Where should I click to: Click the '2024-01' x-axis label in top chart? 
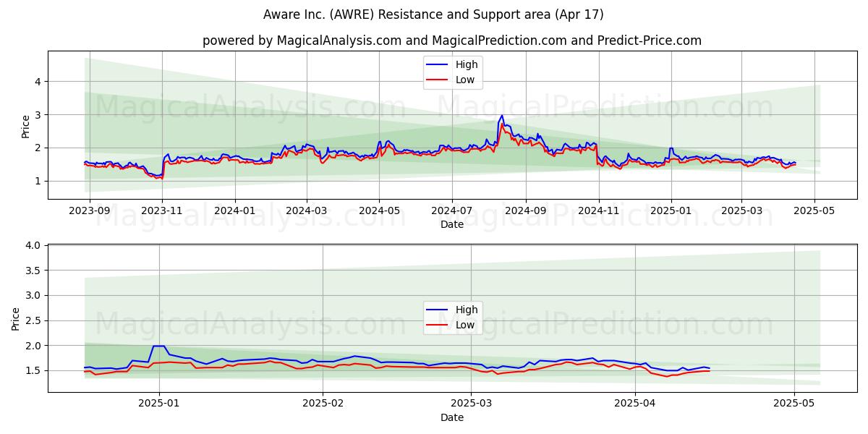coord(235,213)
